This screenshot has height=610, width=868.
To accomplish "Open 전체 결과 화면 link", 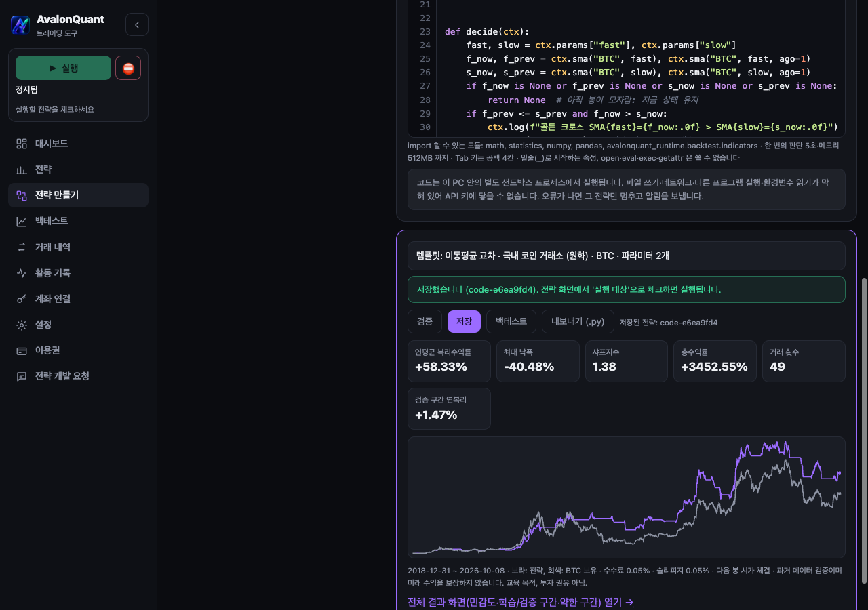I will click(x=520, y=602).
